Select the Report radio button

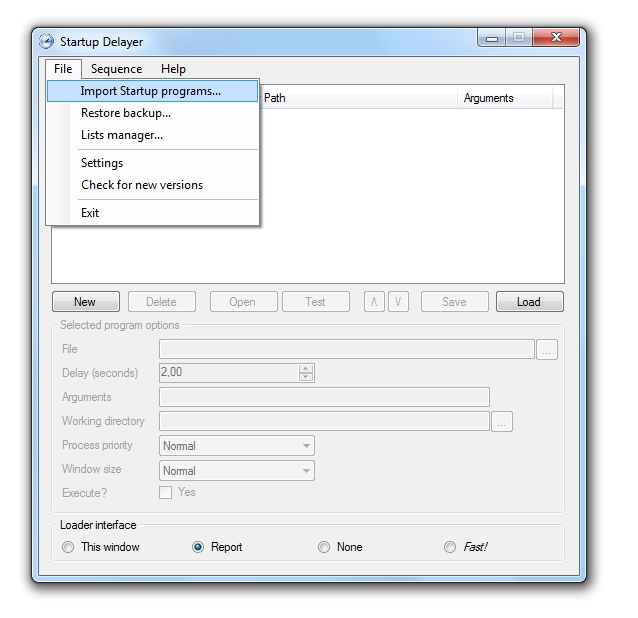198,547
